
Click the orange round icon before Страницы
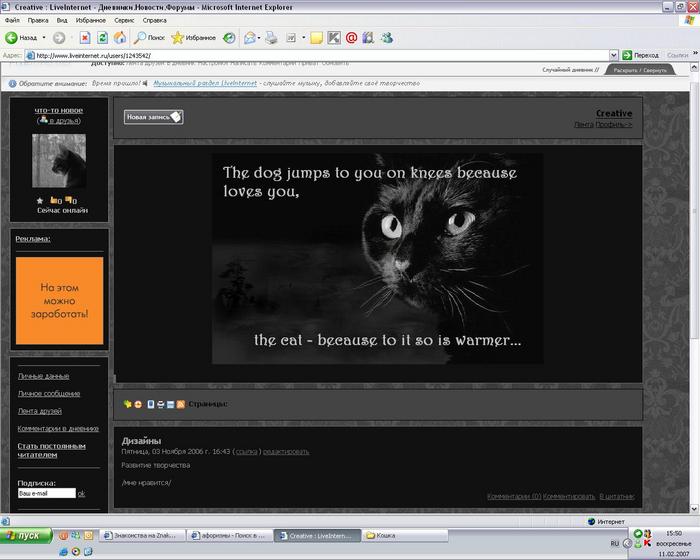pos(138,404)
